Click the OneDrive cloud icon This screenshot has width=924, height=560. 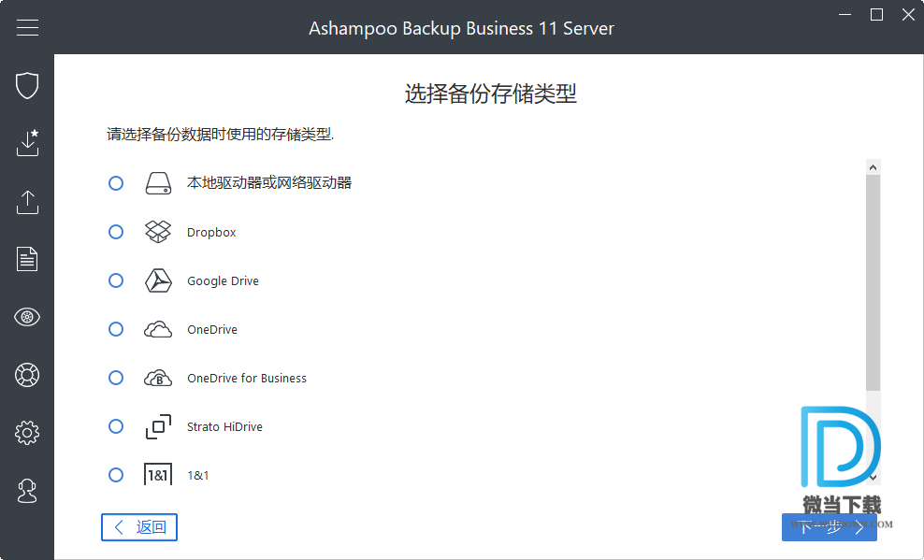click(x=158, y=329)
